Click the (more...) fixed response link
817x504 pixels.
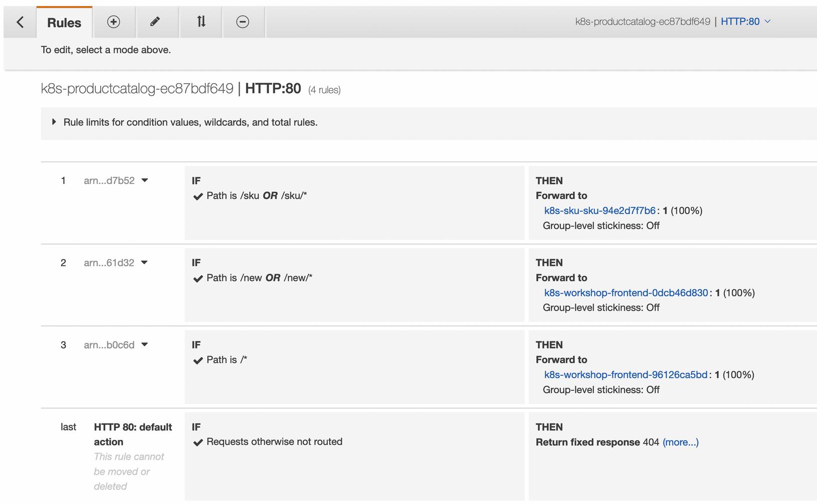[x=680, y=442]
